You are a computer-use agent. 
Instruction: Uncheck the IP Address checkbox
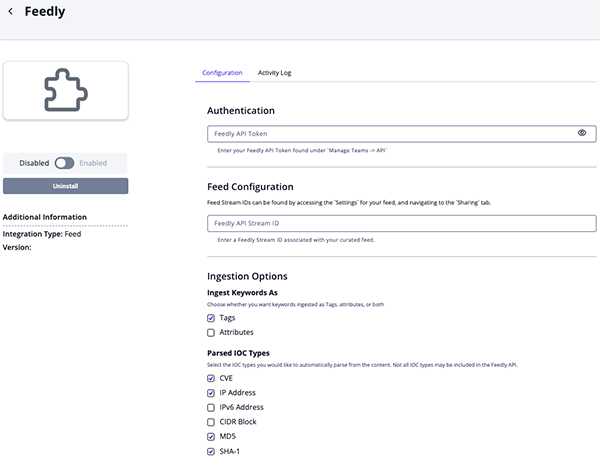pos(211,393)
